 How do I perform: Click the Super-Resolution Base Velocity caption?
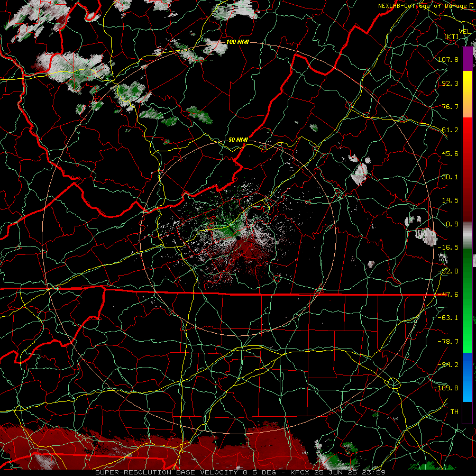coord(241,472)
